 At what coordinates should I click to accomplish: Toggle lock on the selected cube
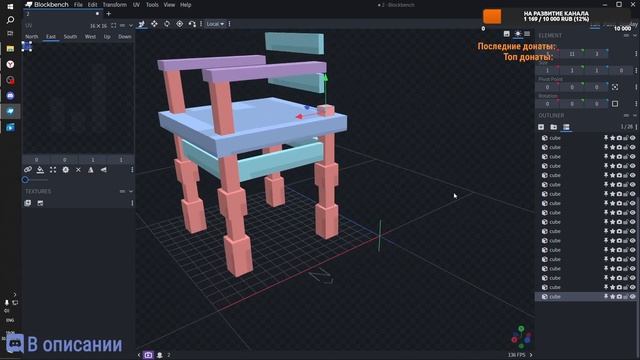pos(626,297)
